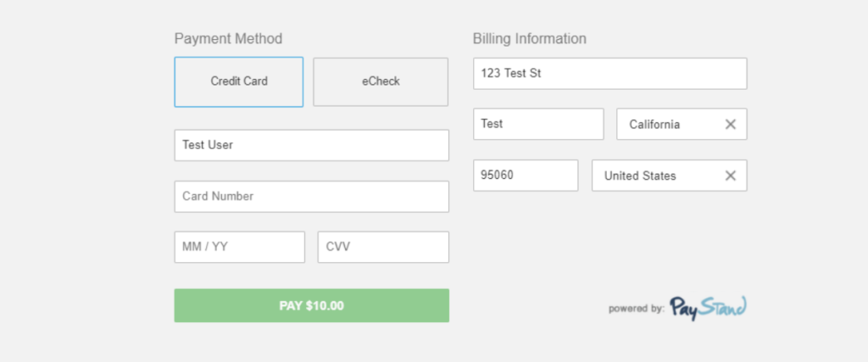Click the city field containing Test
The height and width of the screenshot is (362, 868).
[x=538, y=124]
